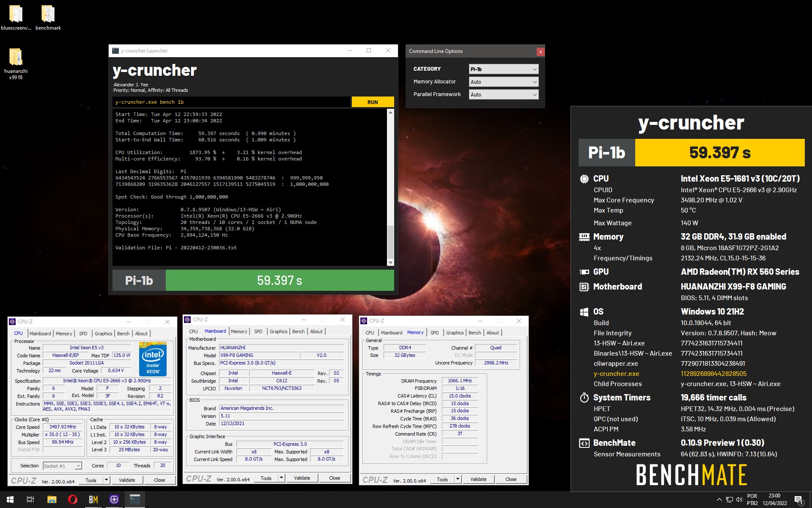Expand Tools arrow in Mainboard window

(282, 478)
